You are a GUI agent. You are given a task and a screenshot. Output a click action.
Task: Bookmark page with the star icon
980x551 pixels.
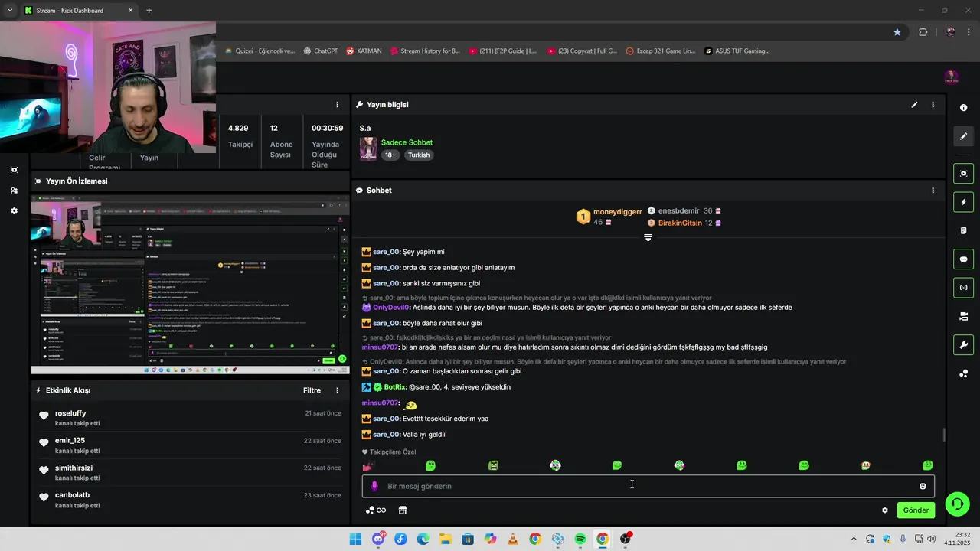pos(897,32)
